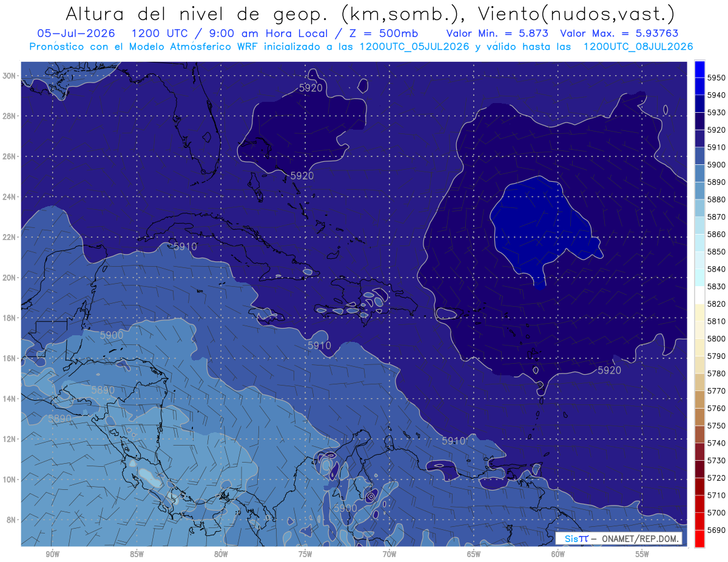Screen dimensions: 728x562
Task: Click the 5870 value on the color scale
Action: 716,216
